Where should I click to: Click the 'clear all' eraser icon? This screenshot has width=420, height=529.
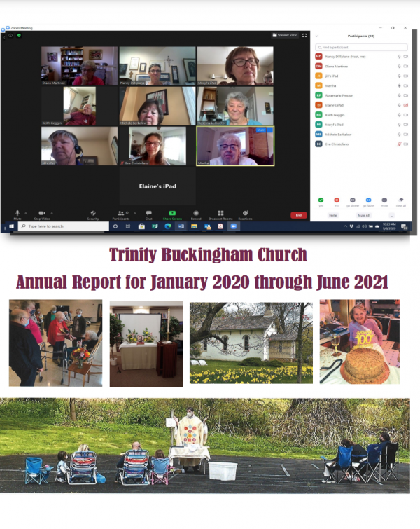[401, 200]
